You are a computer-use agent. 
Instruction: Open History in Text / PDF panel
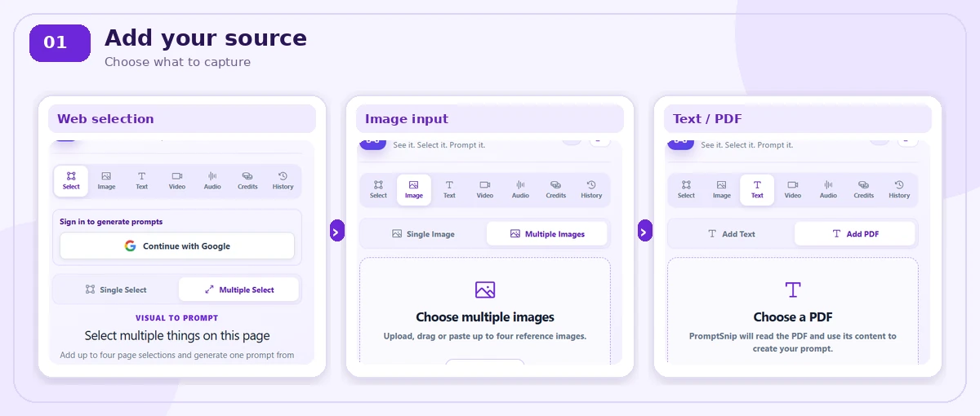pyautogui.click(x=899, y=189)
